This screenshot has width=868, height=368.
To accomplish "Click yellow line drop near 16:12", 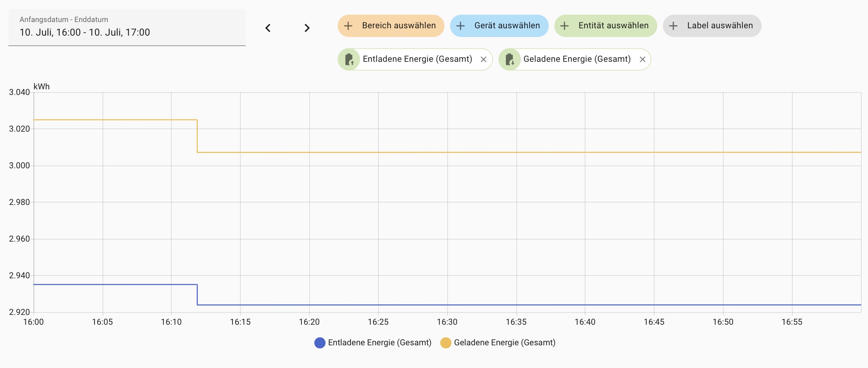I will click(x=197, y=136).
